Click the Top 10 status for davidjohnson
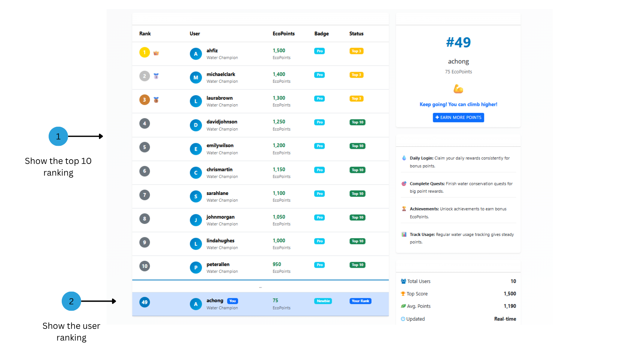The image size is (644, 362). 357,122
